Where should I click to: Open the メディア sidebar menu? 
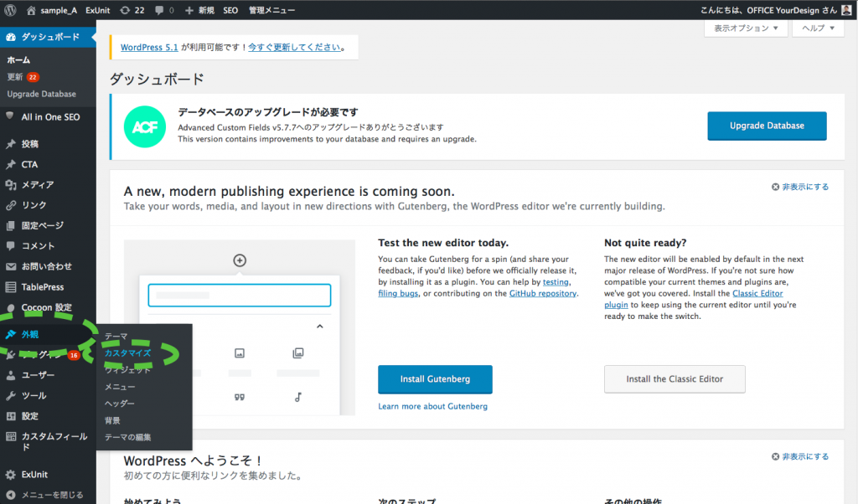tap(37, 185)
